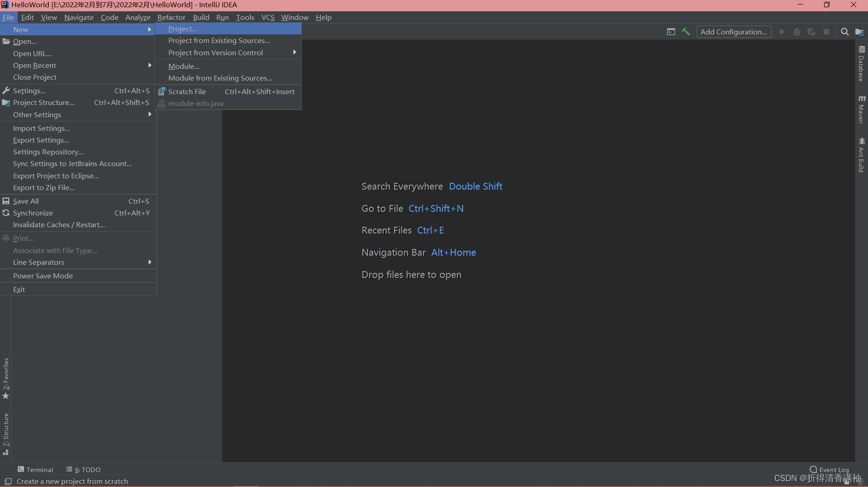Open the Tools menu

click(x=245, y=17)
